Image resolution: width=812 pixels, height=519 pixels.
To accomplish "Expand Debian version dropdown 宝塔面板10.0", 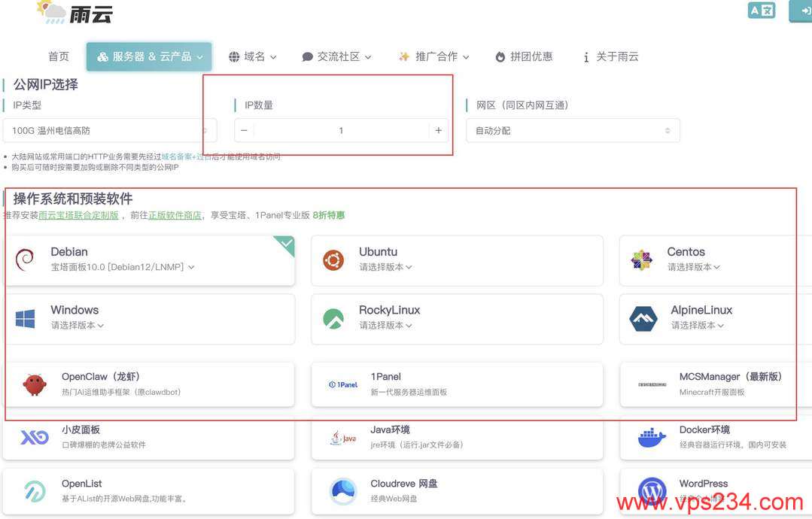I will coord(122,267).
